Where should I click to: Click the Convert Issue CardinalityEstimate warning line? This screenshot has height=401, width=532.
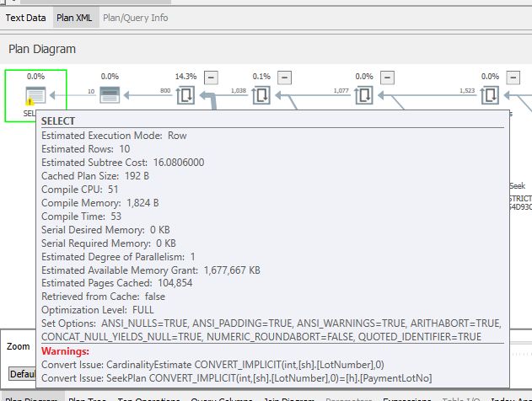pyautogui.click(x=212, y=365)
